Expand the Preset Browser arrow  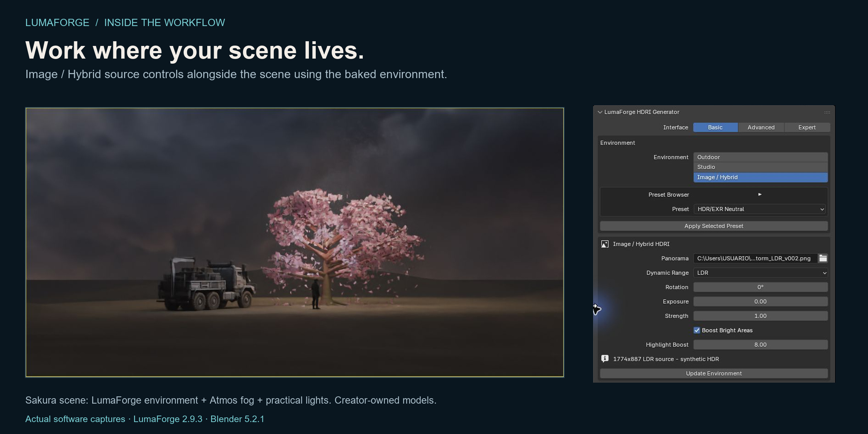click(x=760, y=195)
